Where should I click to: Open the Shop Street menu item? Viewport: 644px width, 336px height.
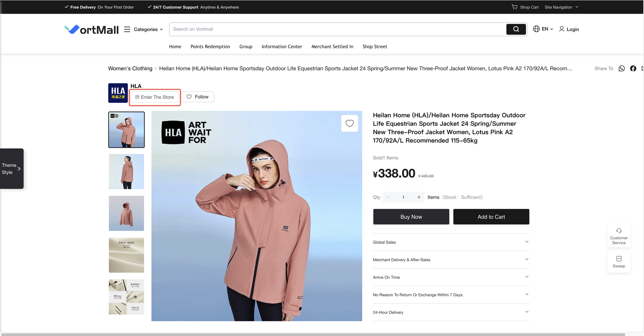375,47
